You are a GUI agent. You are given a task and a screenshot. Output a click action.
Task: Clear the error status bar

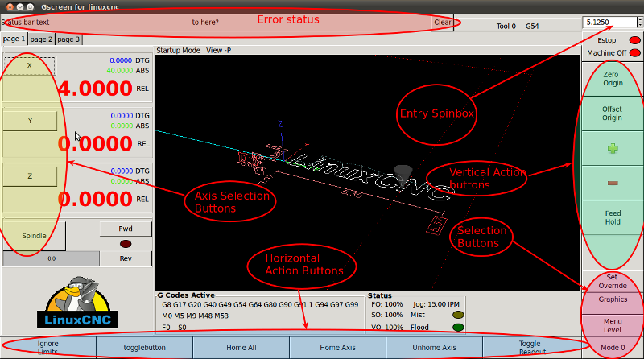click(443, 23)
